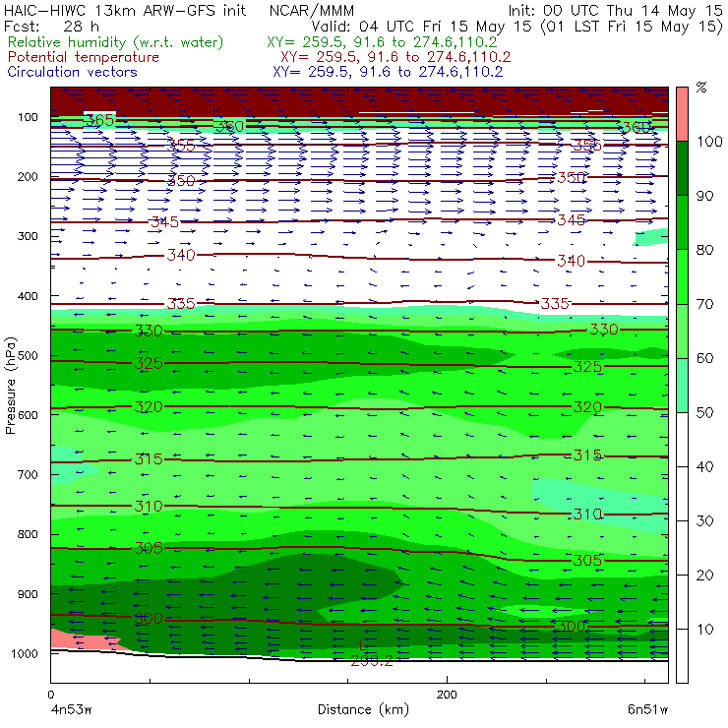Click the blue XY= 259.5, 91.6 coordinates line

tap(388, 72)
